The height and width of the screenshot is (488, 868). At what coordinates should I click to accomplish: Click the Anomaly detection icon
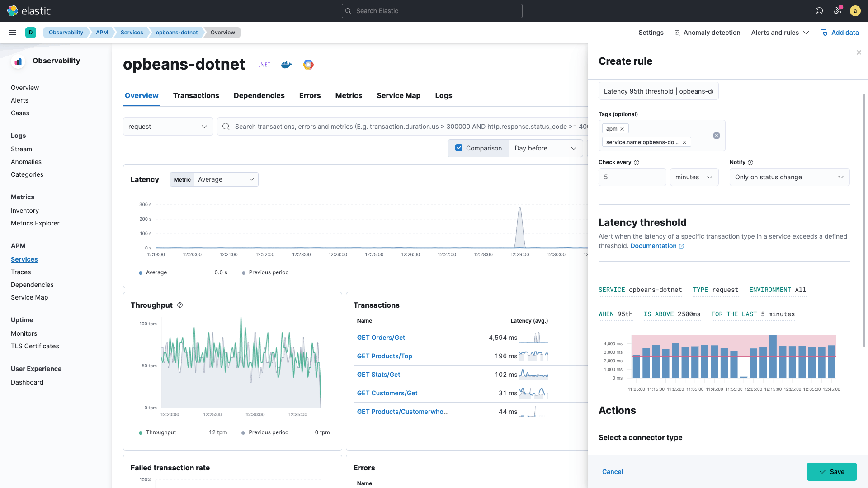677,33
